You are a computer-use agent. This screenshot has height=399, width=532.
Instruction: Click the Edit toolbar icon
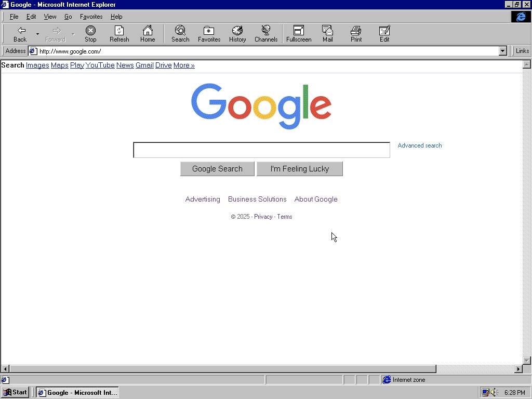(384, 34)
